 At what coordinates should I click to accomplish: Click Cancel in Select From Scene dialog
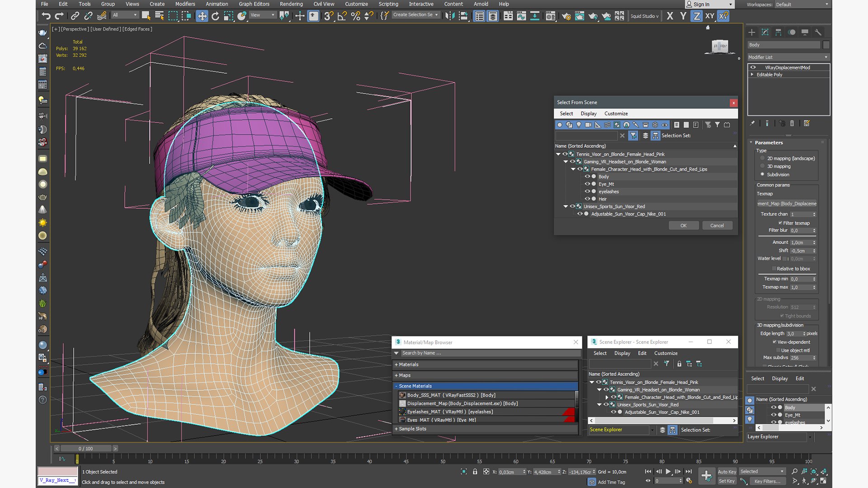click(717, 225)
